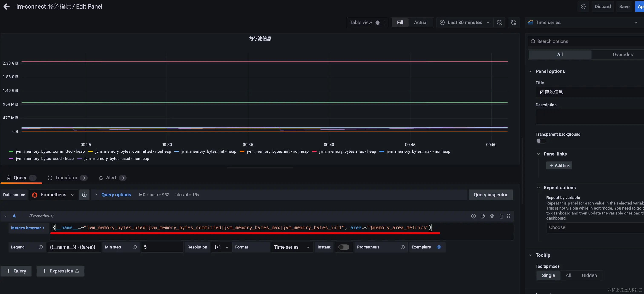Duplicate query A

click(483, 216)
